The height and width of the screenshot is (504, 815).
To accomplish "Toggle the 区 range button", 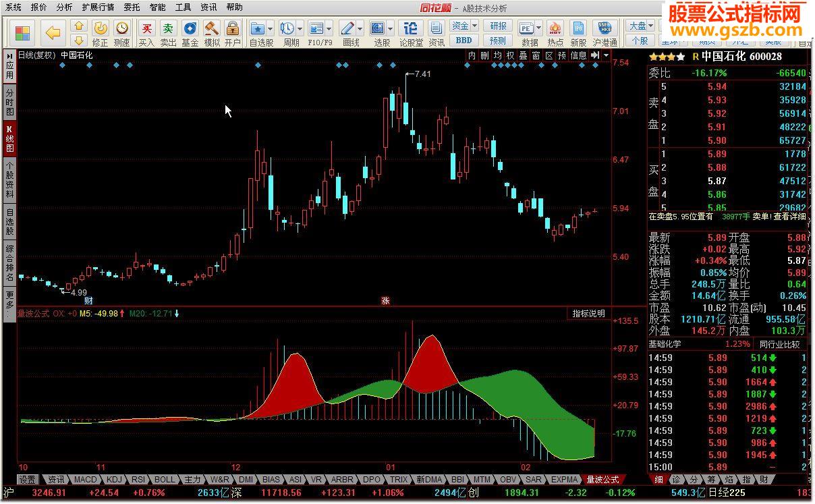I will pyautogui.click(x=549, y=55).
